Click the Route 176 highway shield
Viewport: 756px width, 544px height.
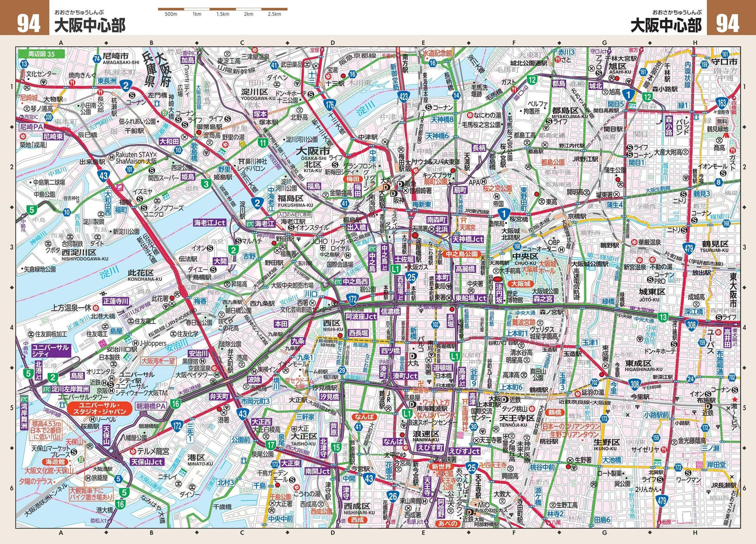(329, 105)
